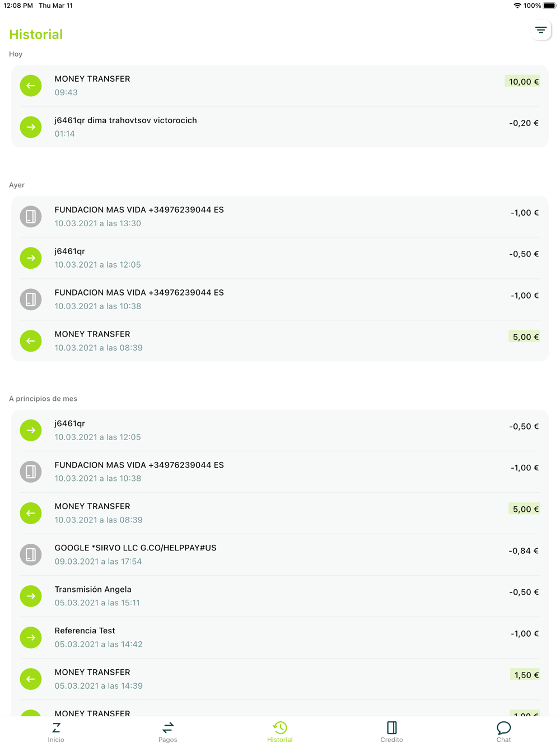The height and width of the screenshot is (747, 560).
Task: Tap arrow icon beside Transmisión Angela
Action: 31,596
